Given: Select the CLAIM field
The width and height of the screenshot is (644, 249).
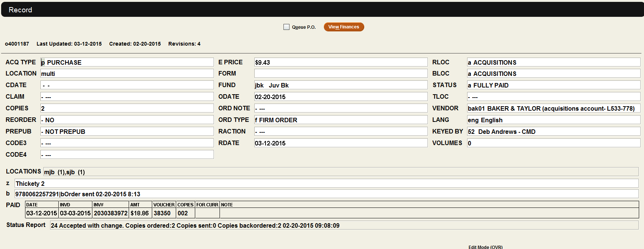Looking at the screenshot, I should pyautogui.click(x=127, y=96).
